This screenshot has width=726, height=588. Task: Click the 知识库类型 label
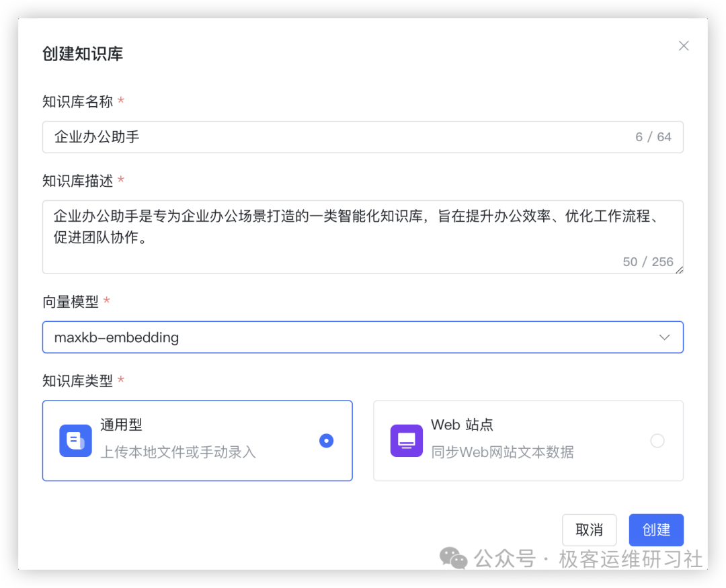pyautogui.click(x=78, y=381)
